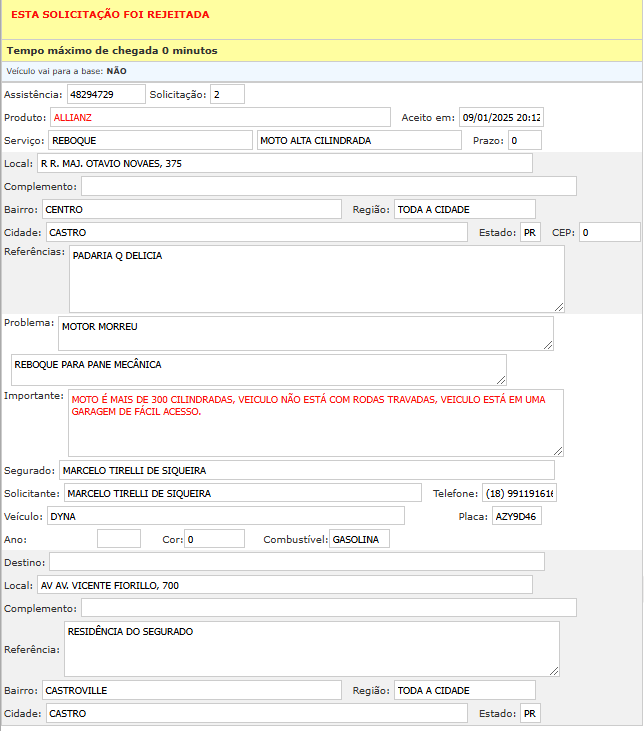Select the Placa field with AZY9D46

[x=517, y=516]
